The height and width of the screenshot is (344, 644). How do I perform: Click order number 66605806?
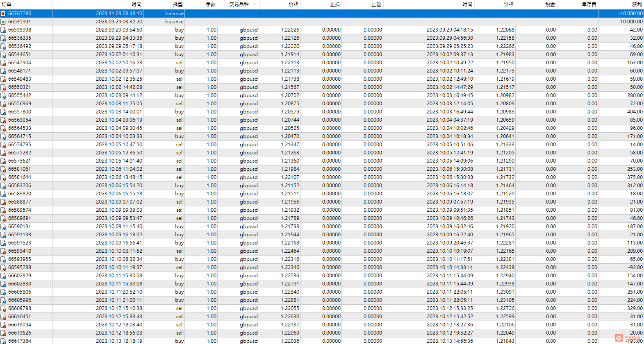coord(20,292)
